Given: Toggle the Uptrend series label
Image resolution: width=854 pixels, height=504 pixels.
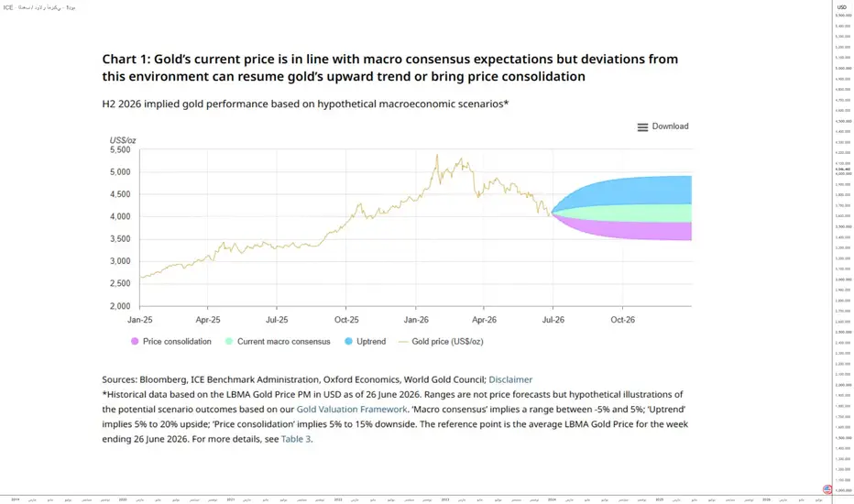Looking at the screenshot, I should (371, 342).
